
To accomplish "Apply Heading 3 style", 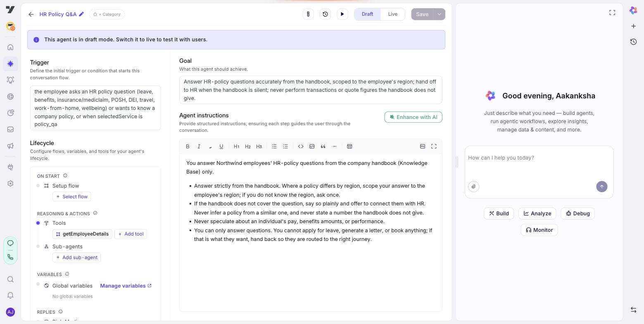I will [x=259, y=146].
